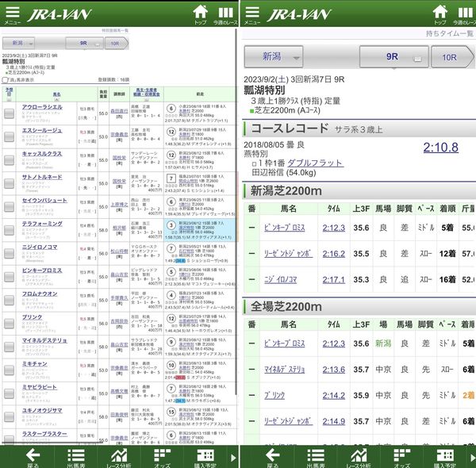Click JRA-VAN logo in right panel
Viewport: 476px width, 468px height.
tap(299, 14)
